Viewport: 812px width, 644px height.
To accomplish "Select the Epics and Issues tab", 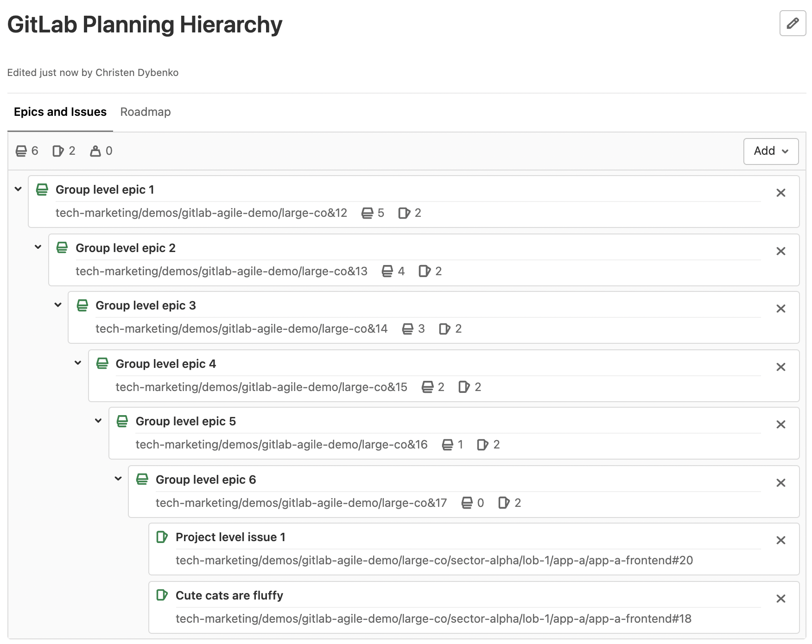I will pos(60,112).
